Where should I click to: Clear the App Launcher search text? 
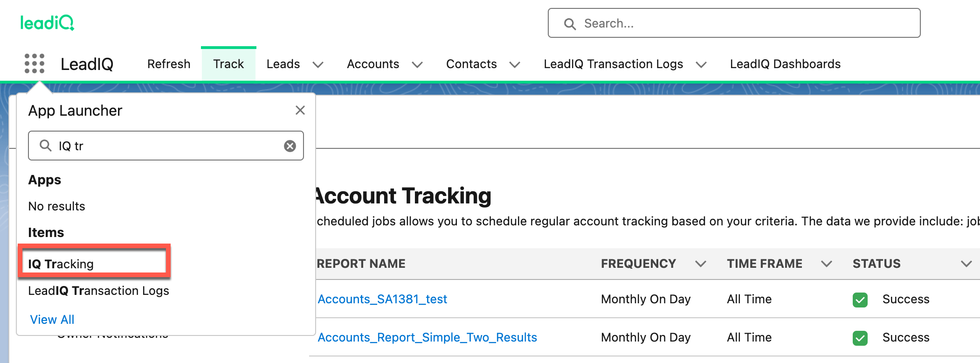point(290,146)
